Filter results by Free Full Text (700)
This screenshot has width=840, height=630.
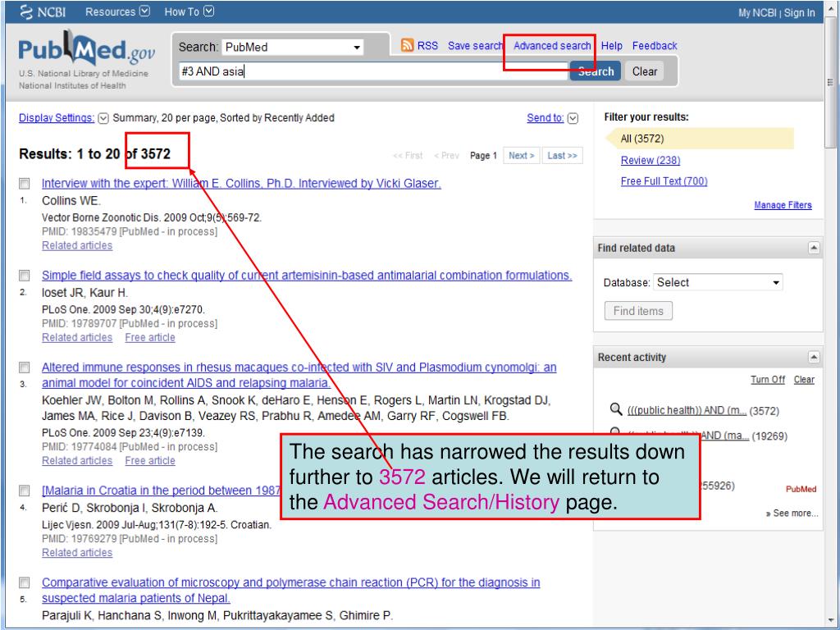[x=664, y=181]
